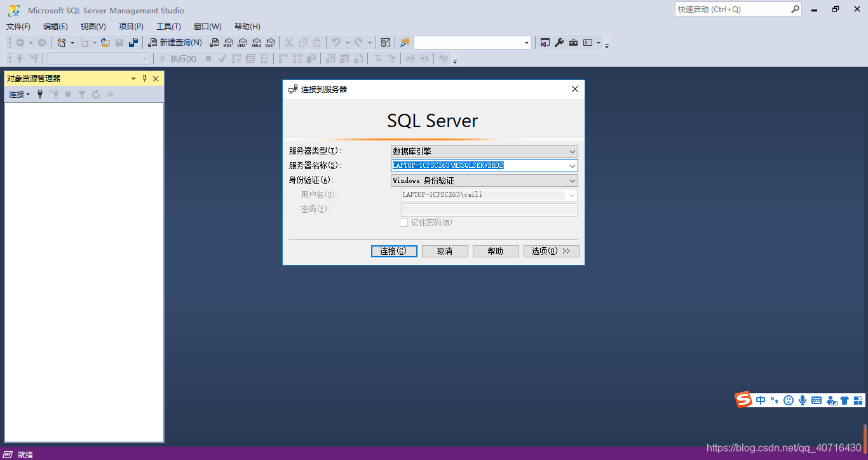Click the Database Engine Query icon
The image size is (868, 460).
pyautogui.click(x=214, y=43)
